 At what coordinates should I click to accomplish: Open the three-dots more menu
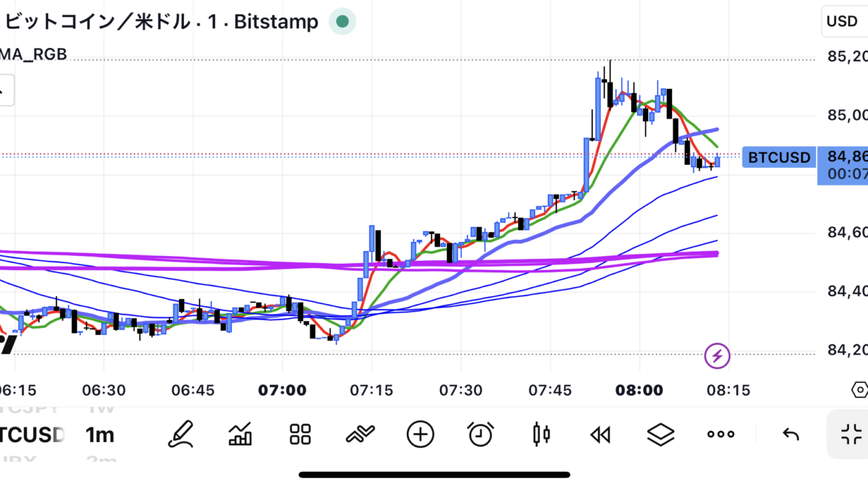click(720, 434)
